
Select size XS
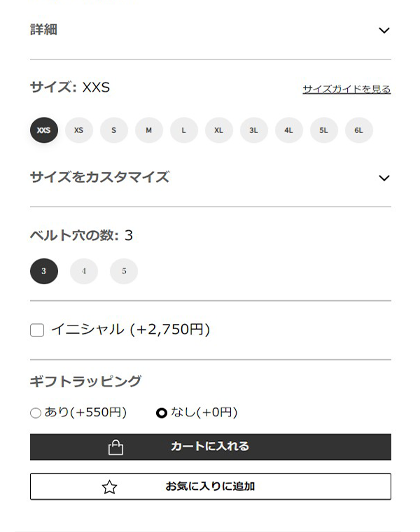78,130
